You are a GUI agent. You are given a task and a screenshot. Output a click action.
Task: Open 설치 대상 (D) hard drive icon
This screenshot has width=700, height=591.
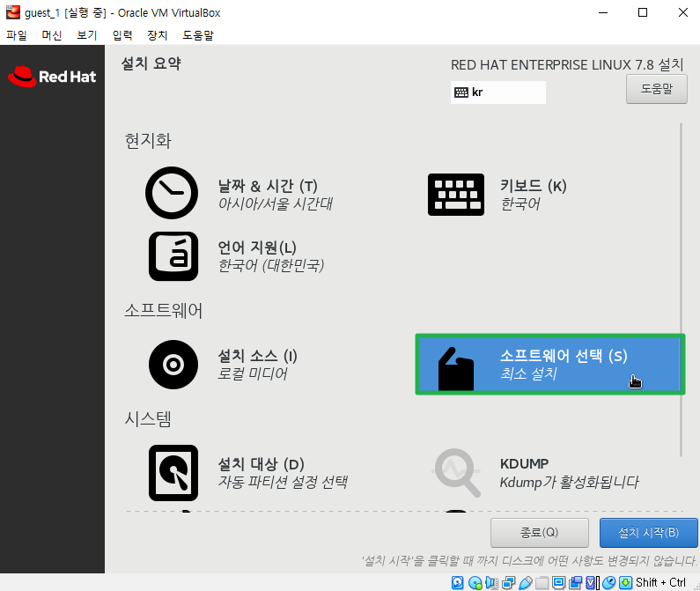[x=173, y=473]
